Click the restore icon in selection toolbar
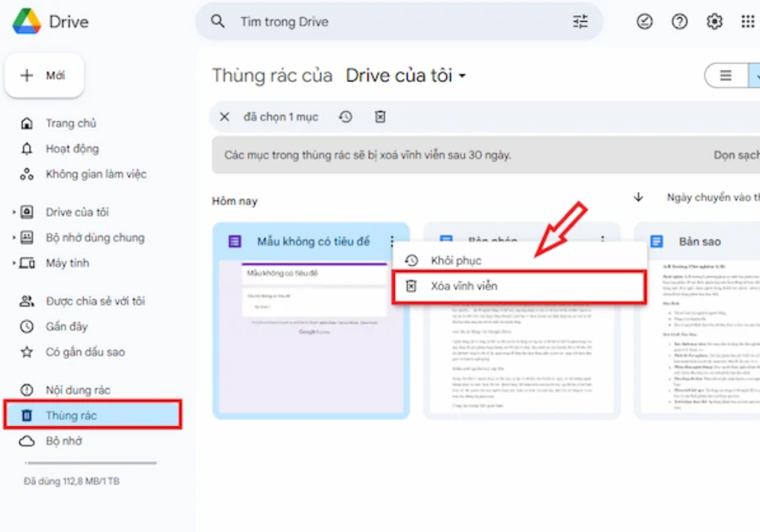The width and height of the screenshot is (760, 532). pyautogui.click(x=346, y=117)
